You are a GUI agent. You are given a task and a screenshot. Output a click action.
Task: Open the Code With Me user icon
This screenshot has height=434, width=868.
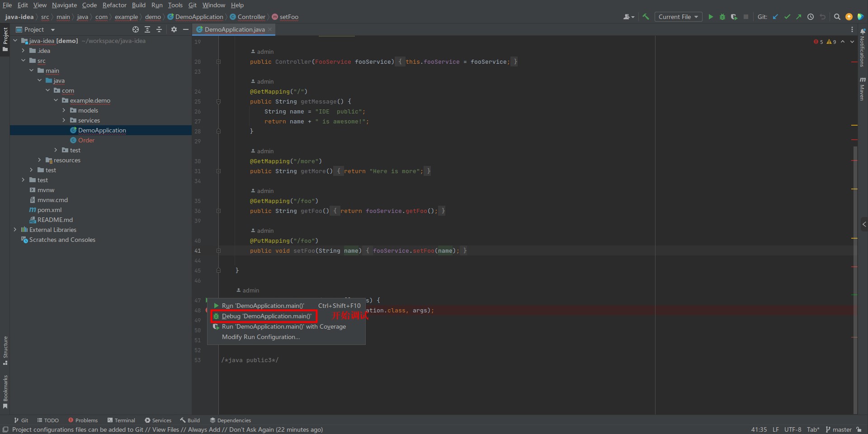click(x=629, y=17)
